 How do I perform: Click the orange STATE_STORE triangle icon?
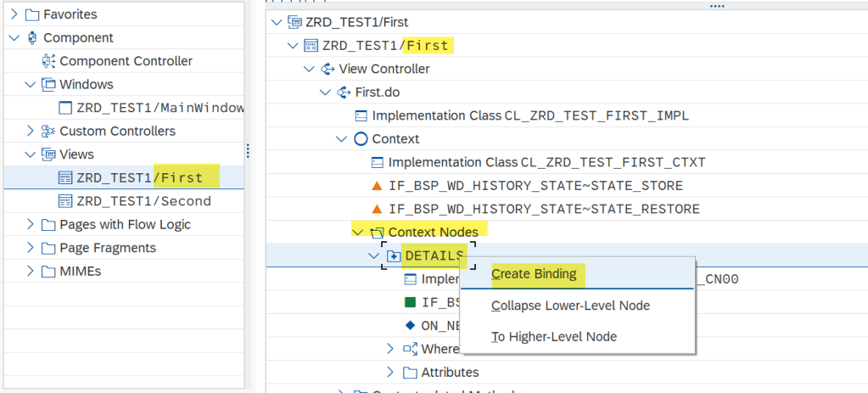click(x=377, y=185)
